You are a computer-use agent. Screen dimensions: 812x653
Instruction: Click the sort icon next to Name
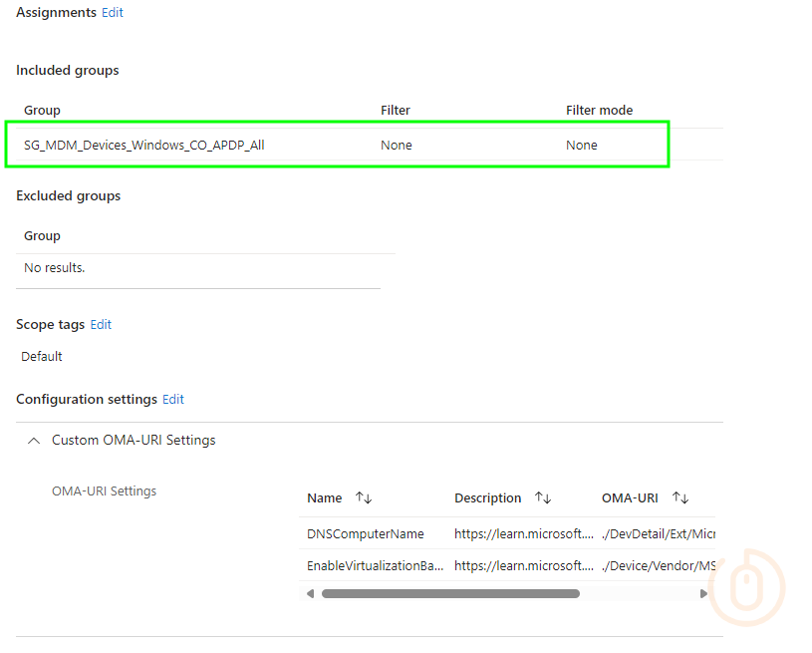364,497
